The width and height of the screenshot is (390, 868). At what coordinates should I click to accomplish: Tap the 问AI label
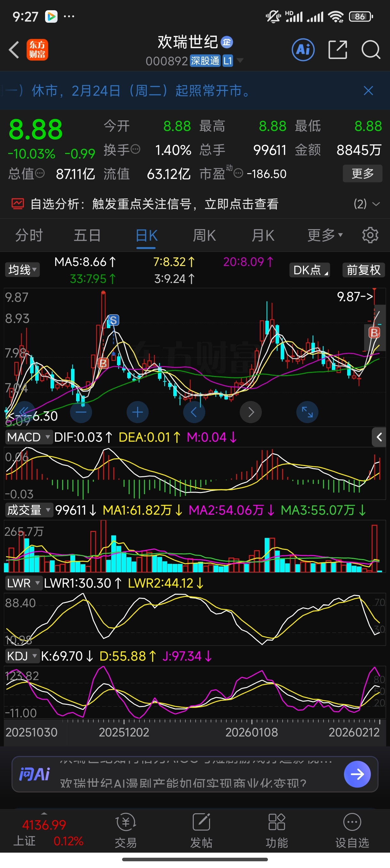point(35,774)
